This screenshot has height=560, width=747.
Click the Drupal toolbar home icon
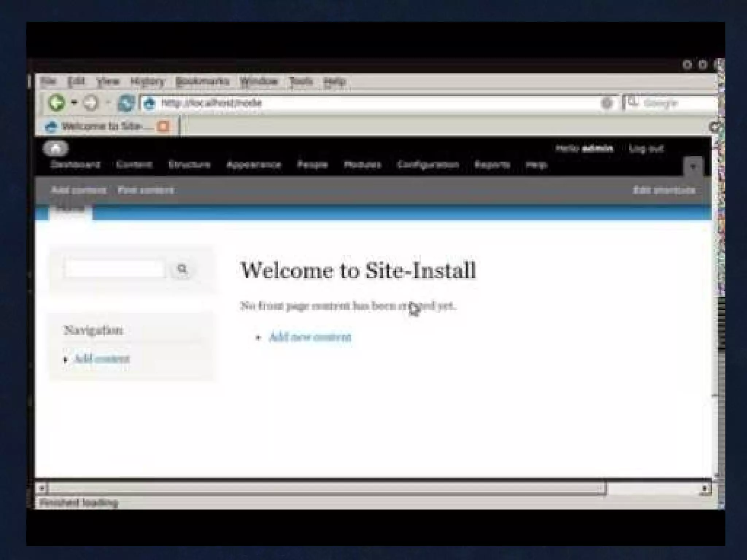[55, 148]
